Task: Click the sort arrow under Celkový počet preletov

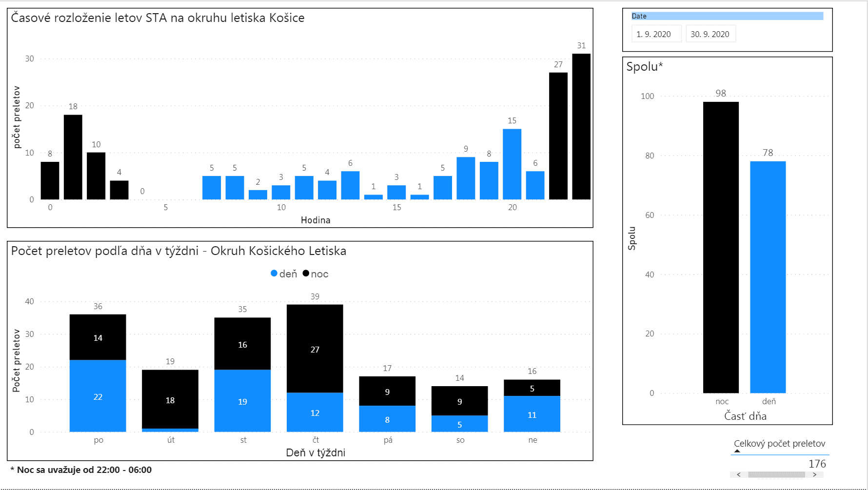Action: click(737, 451)
